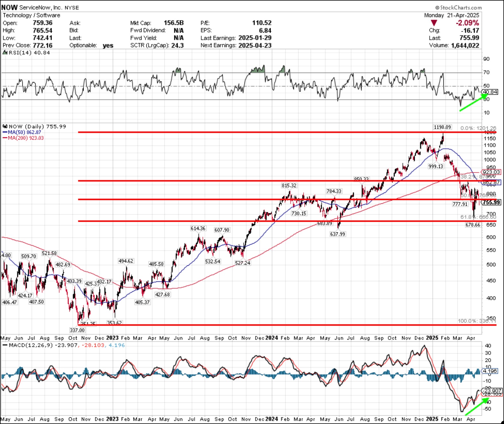Viewport: 504px width, 424px height.
Task: Click the 40.84 RSI value tag
Action: [x=490, y=92]
